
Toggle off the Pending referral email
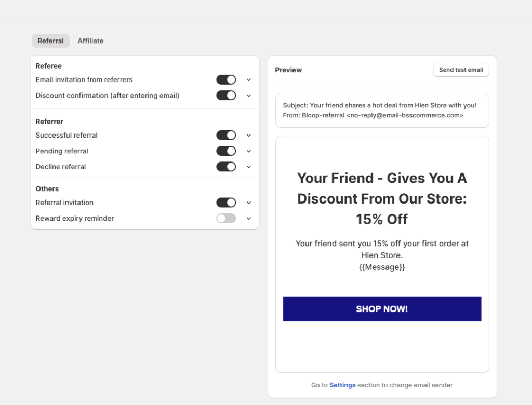226,151
